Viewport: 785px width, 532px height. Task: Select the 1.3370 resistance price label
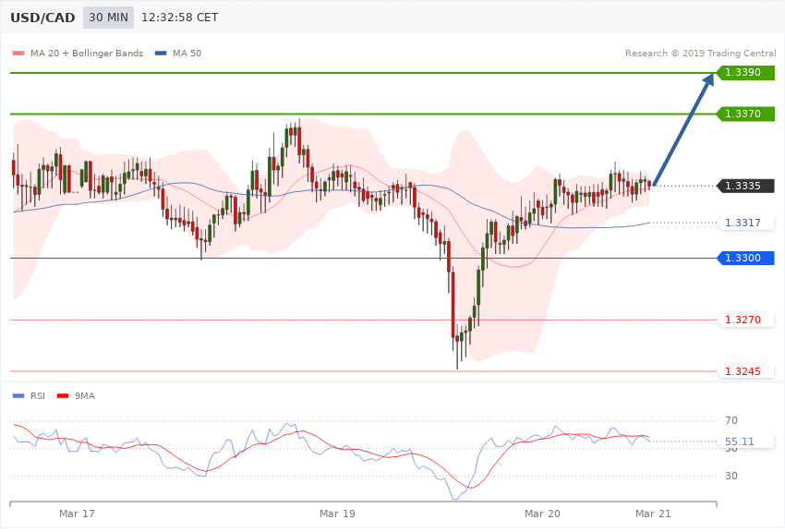point(746,115)
